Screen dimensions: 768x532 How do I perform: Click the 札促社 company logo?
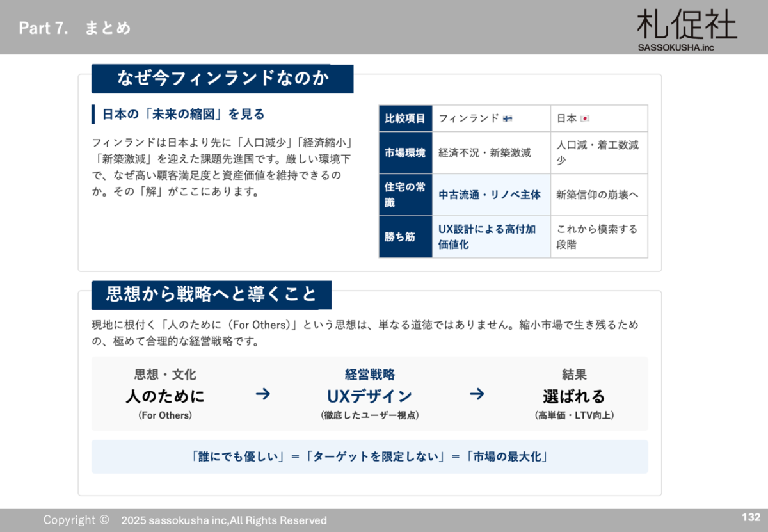tap(686, 24)
